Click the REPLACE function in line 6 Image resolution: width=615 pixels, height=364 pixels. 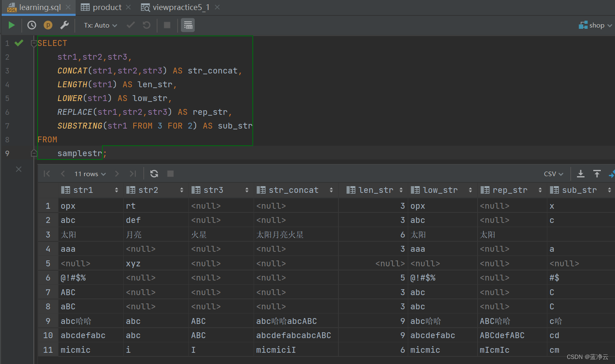[75, 112]
